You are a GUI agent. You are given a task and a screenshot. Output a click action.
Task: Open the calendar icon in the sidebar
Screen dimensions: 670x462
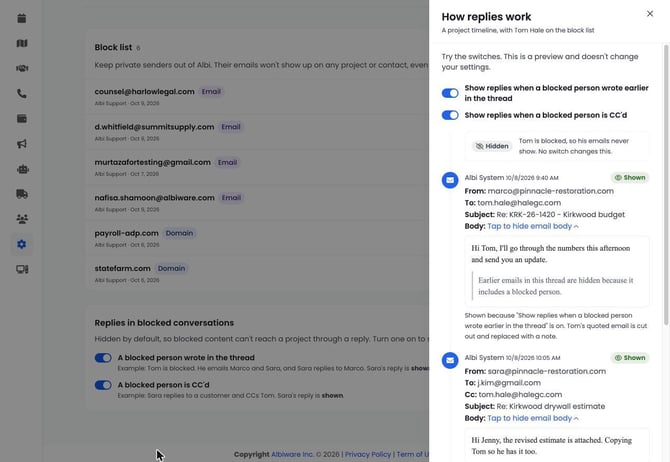click(x=22, y=18)
